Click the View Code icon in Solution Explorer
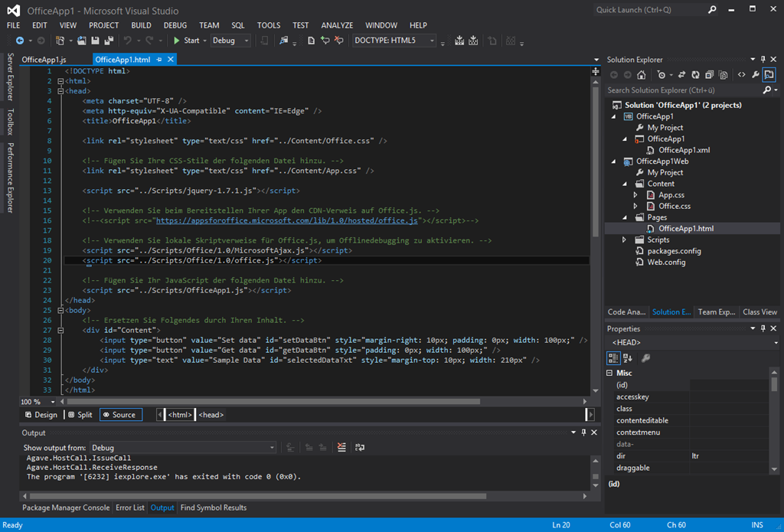Viewport: 784px width, 532px height. coord(741,75)
